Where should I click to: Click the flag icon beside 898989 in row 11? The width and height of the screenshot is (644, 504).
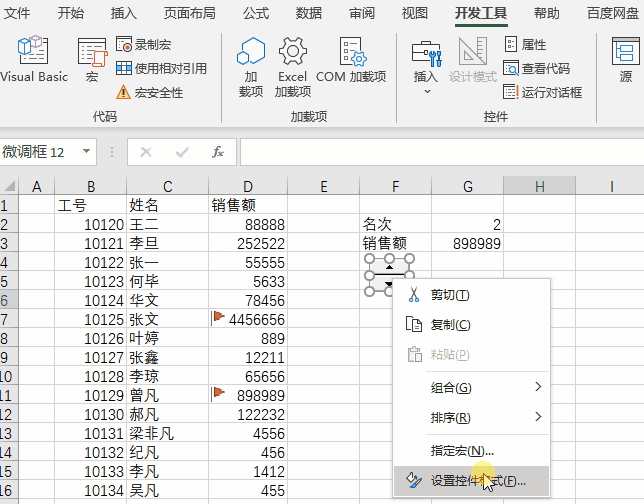218,393
